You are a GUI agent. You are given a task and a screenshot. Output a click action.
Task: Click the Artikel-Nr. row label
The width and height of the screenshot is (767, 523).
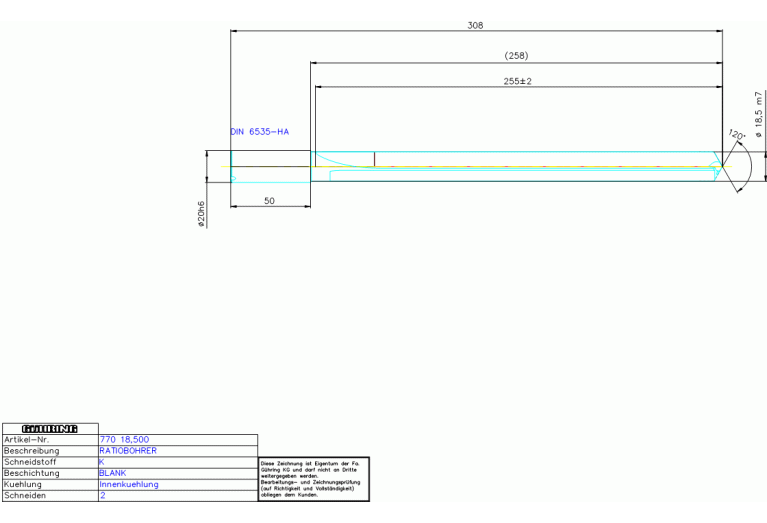(x=28, y=440)
